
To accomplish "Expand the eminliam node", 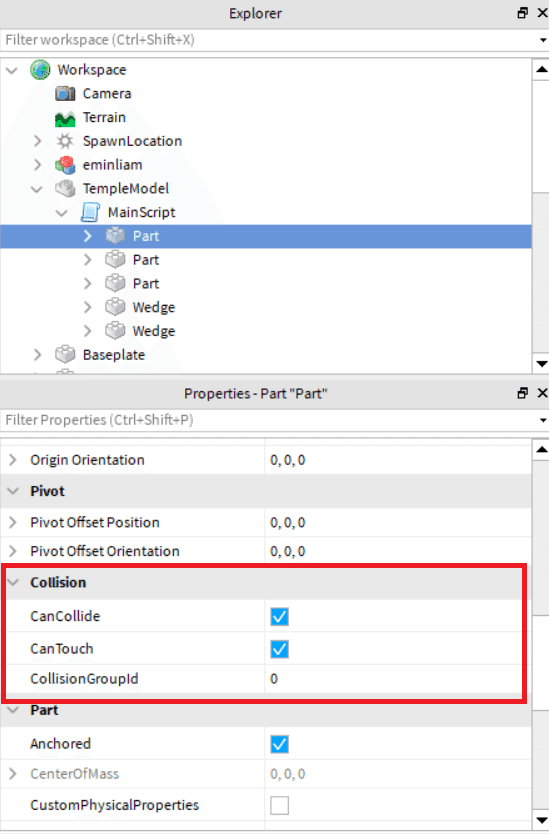I will click(37, 165).
